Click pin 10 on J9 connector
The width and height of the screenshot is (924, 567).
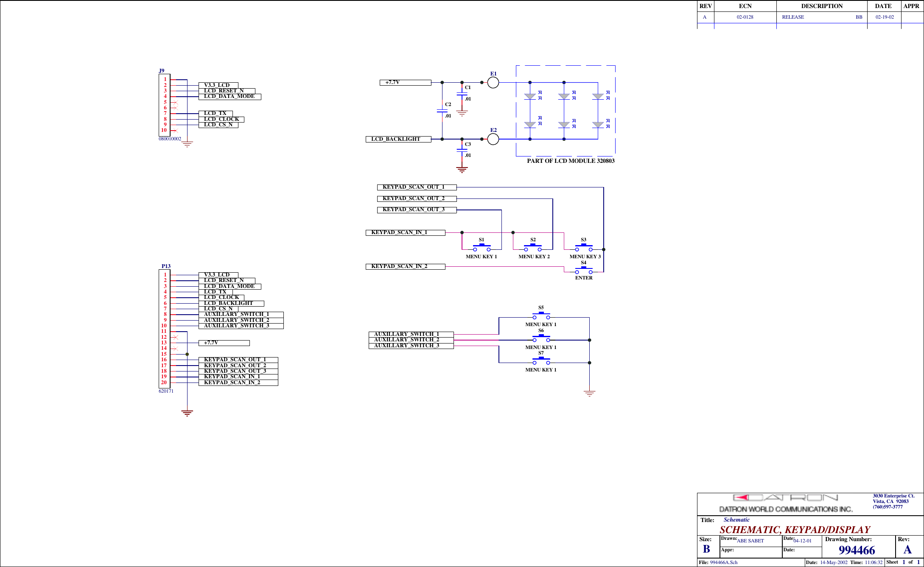pyautogui.click(x=164, y=130)
